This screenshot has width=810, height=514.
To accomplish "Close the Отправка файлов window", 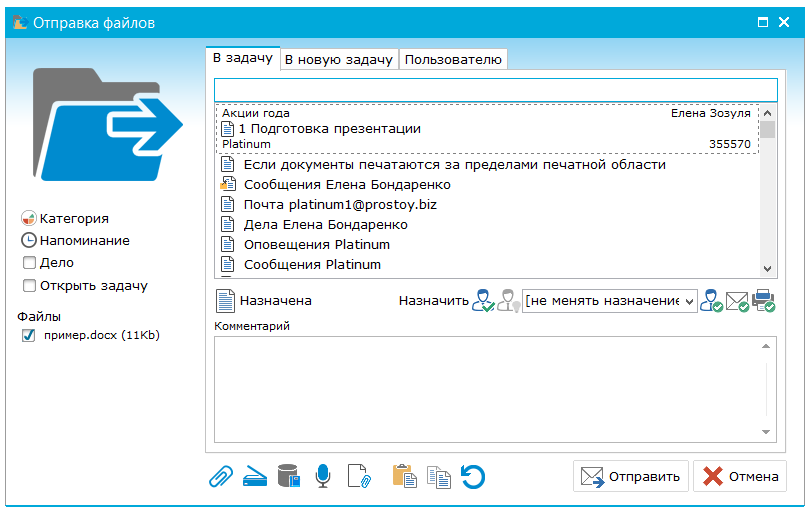I will tap(784, 22).
